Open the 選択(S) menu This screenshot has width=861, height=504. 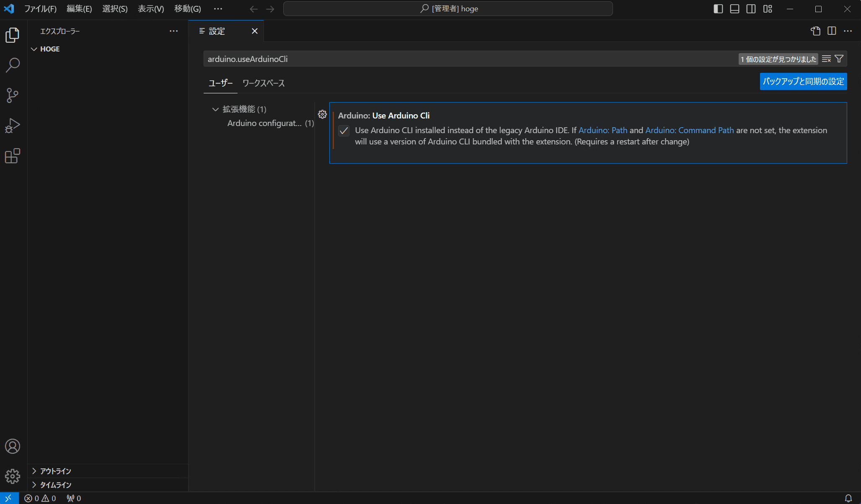click(115, 9)
